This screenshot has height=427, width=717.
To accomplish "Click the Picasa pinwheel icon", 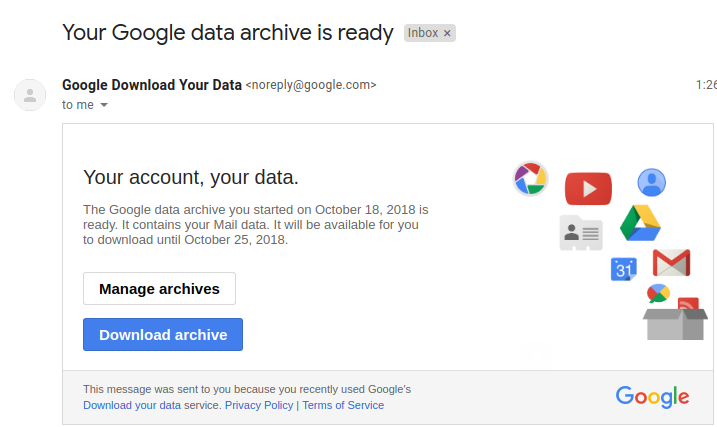I will click(530, 179).
